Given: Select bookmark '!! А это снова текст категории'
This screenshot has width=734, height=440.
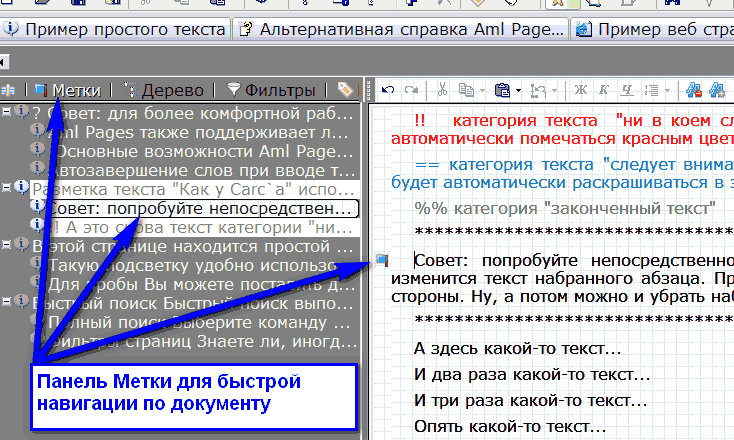Looking at the screenshot, I should 201,228.
